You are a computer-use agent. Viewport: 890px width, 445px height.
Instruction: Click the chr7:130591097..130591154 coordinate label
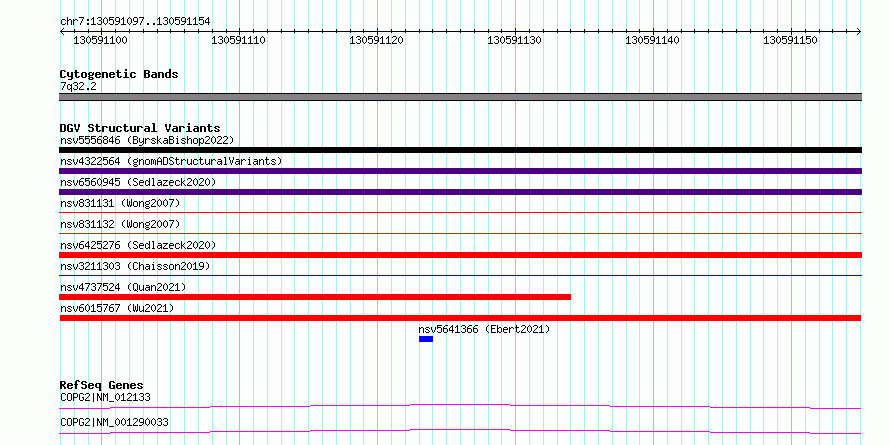point(135,22)
